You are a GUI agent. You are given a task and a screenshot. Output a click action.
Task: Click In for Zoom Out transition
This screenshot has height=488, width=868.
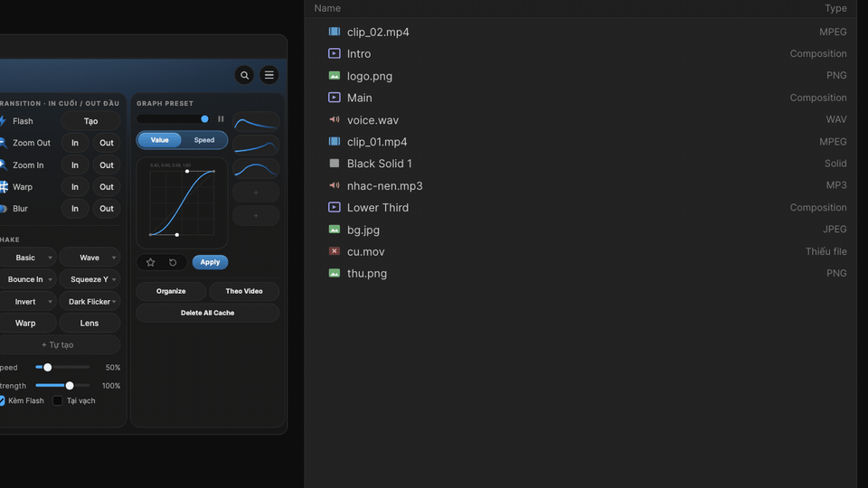click(75, 143)
